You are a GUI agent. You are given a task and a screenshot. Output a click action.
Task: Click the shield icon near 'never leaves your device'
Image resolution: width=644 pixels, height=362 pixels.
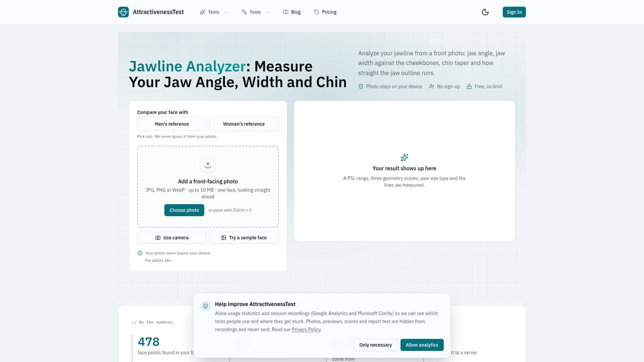pos(140,253)
